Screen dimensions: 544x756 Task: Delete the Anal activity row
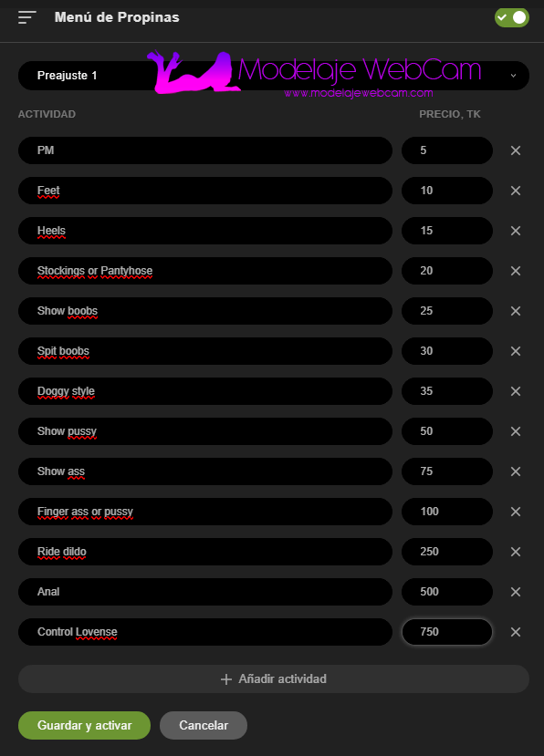point(516,592)
